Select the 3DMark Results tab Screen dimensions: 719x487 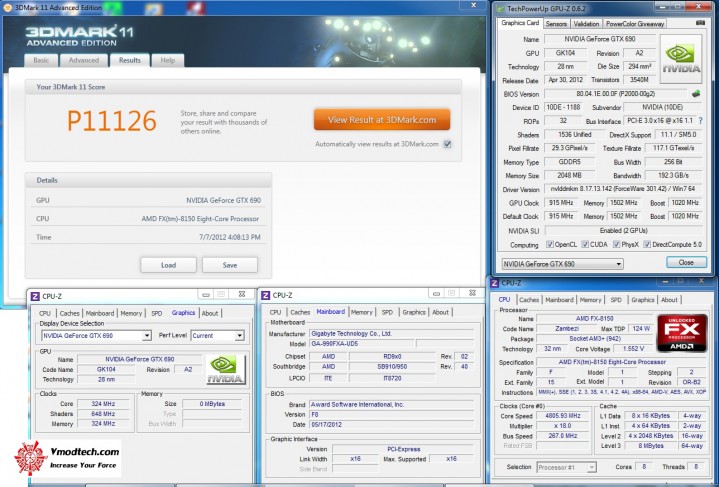point(130,60)
